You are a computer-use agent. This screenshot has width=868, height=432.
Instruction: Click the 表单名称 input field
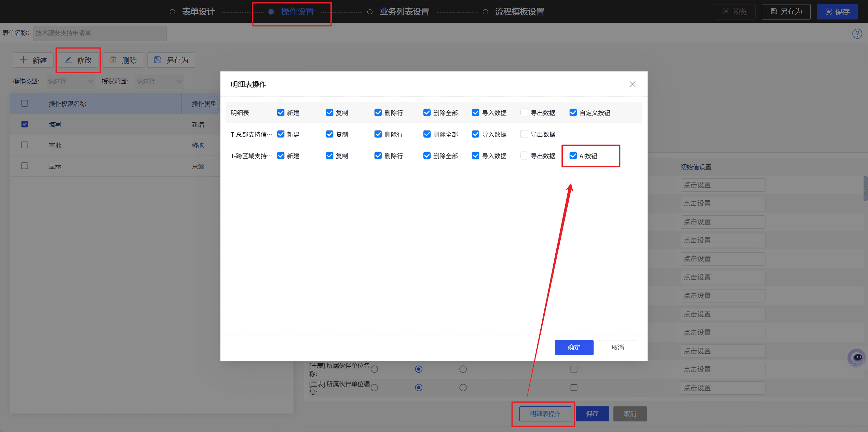[x=100, y=33]
